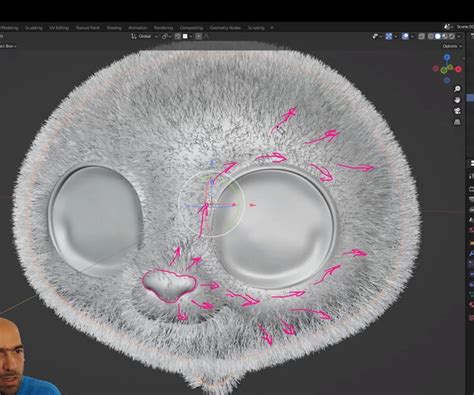Toggle viewport overlays
474x395 pixels.
pyautogui.click(x=405, y=36)
